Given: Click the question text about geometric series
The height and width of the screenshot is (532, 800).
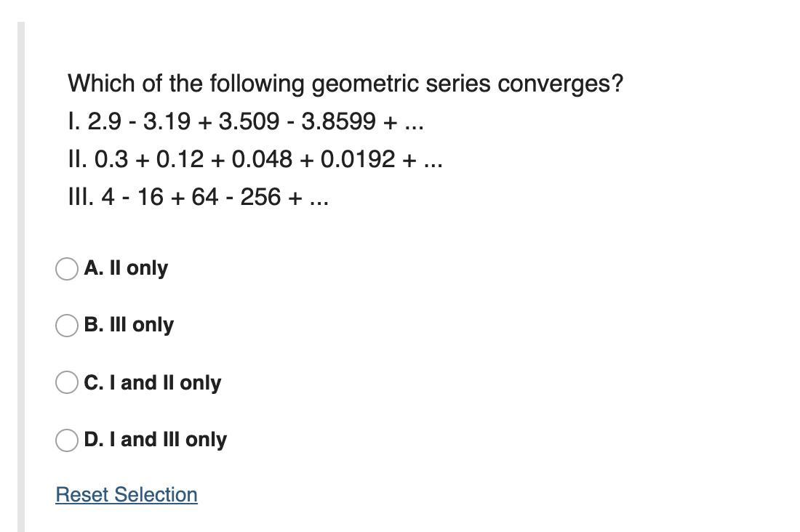Looking at the screenshot, I should pos(345,84).
